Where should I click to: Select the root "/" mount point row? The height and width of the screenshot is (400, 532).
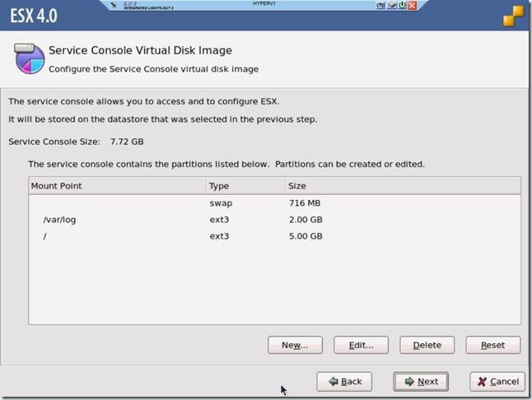click(x=274, y=236)
